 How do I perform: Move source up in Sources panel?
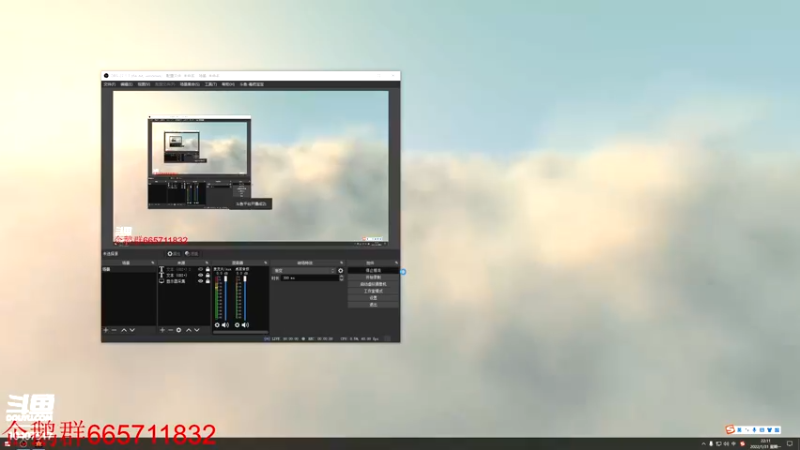click(x=188, y=330)
